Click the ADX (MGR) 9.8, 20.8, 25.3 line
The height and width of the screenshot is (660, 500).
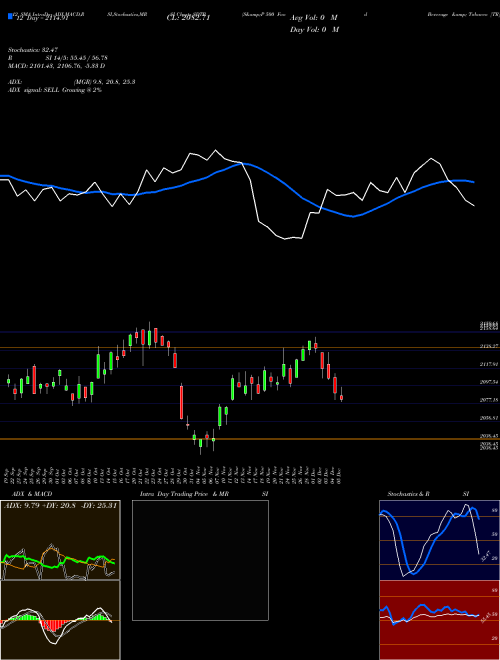72,82
